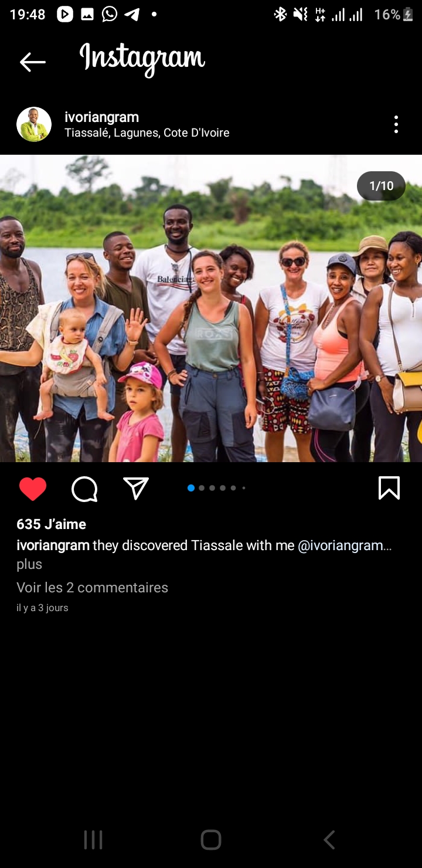
Task: Save post using bookmark icon
Action: 389,488
